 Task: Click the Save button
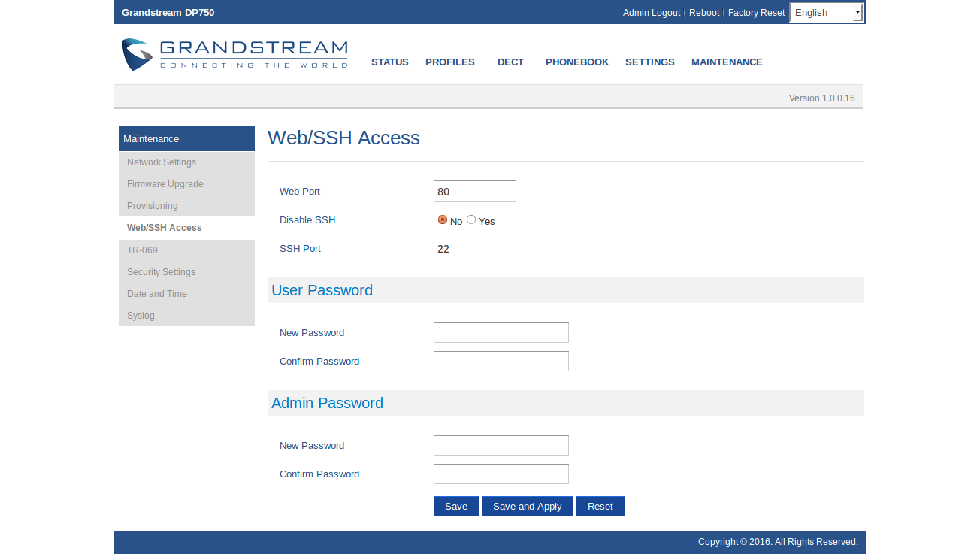click(455, 507)
